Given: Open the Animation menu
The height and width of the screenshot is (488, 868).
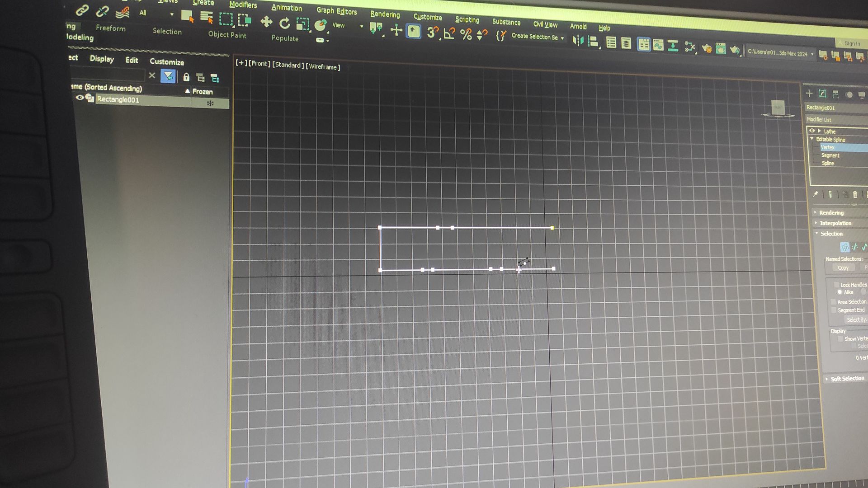Looking at the screenshot, I should point(287,8).
